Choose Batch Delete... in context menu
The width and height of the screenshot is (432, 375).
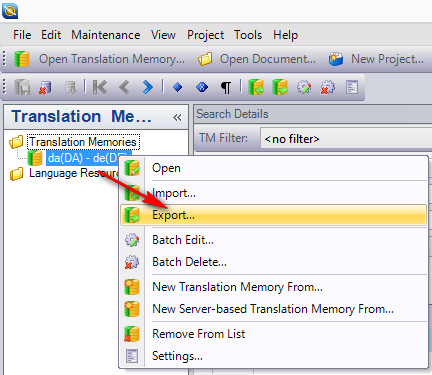pos(273,262)
